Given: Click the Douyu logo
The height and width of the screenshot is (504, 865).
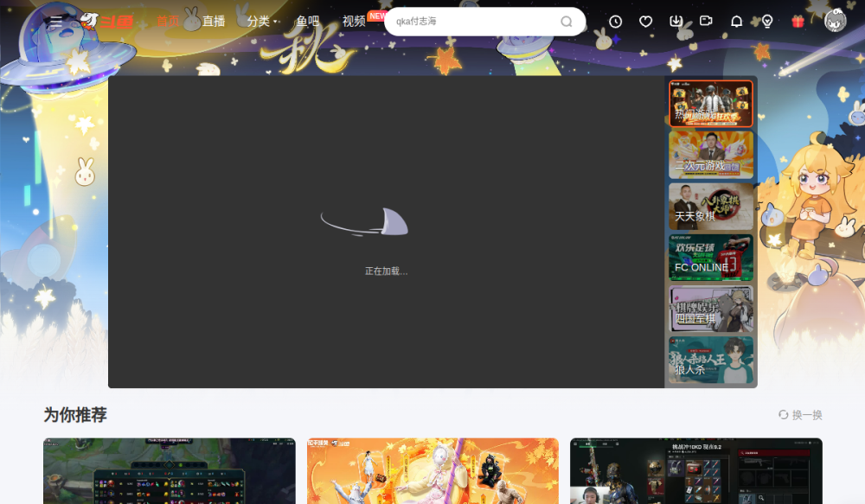Looking at the screenshot, I should tap(106, 22).
